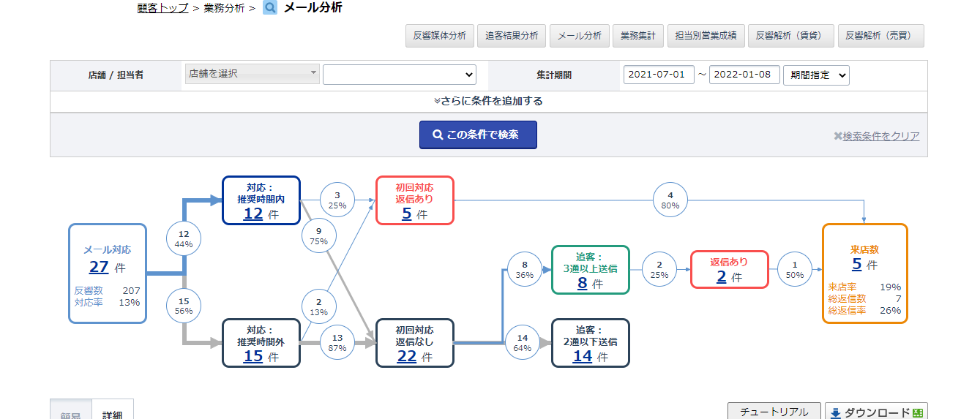Screen dimensions: 980x419
Task: Expand さらに条件を追加する section
Action: [x=488, y=101]
